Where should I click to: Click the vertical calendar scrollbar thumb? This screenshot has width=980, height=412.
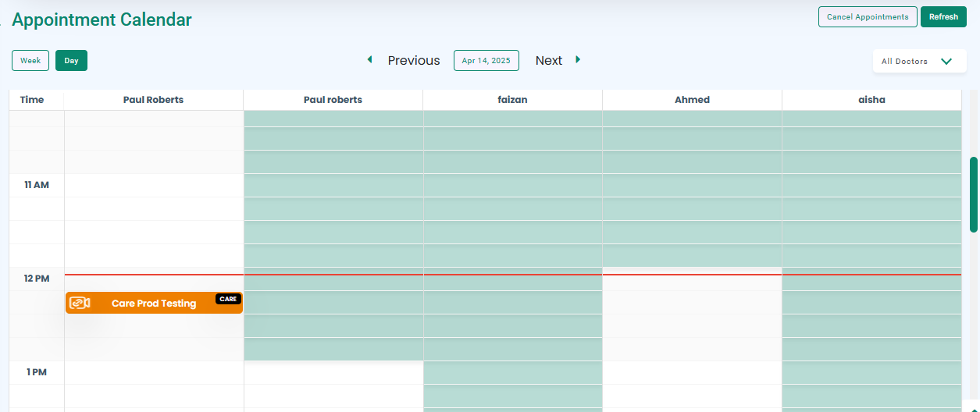974,194
